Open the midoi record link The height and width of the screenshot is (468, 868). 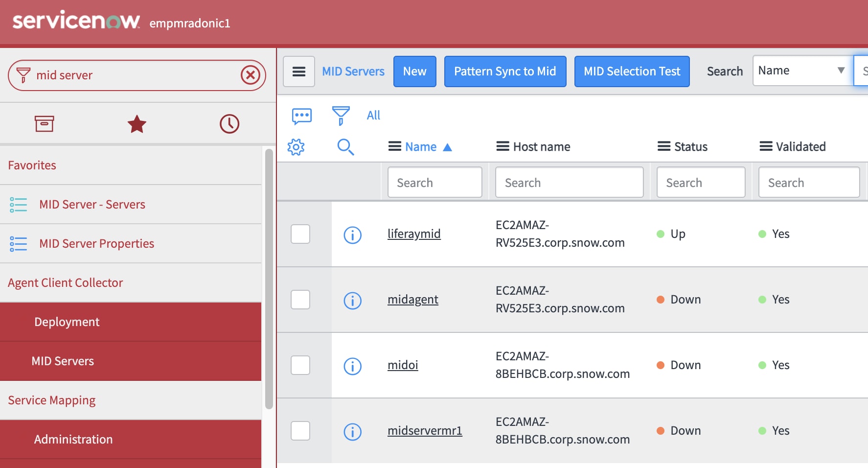(403, 365)
